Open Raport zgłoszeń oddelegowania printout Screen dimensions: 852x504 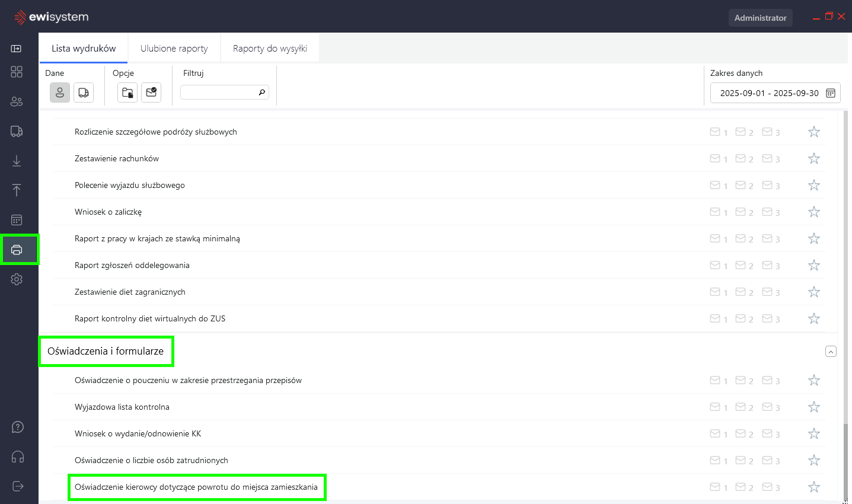[132, 265]
